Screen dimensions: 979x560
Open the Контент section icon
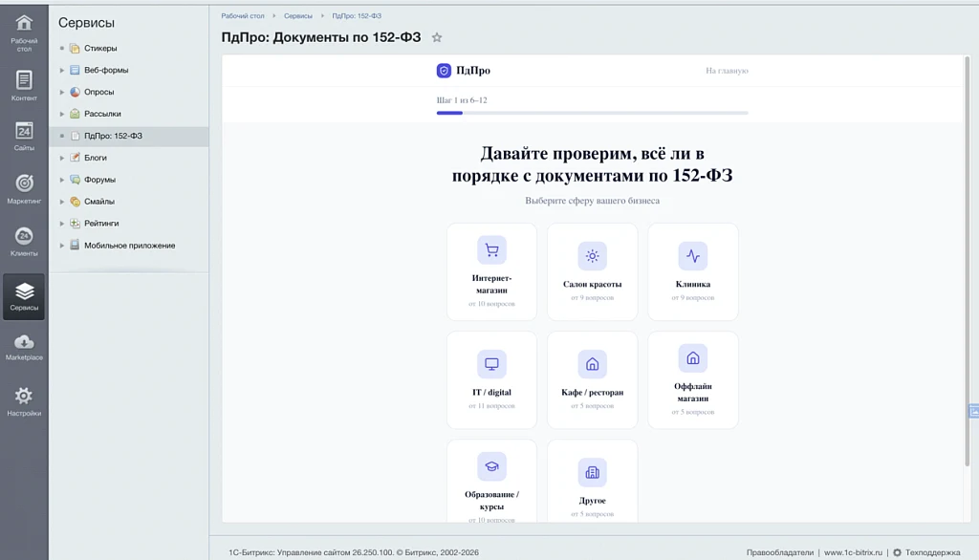24,80
